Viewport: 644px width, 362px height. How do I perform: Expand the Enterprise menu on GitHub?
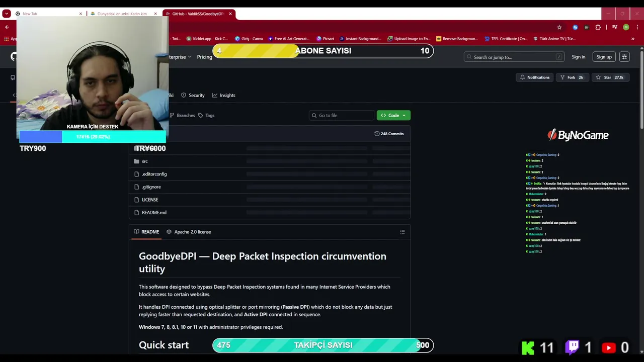pyautogui.click(x=180, y=57)
